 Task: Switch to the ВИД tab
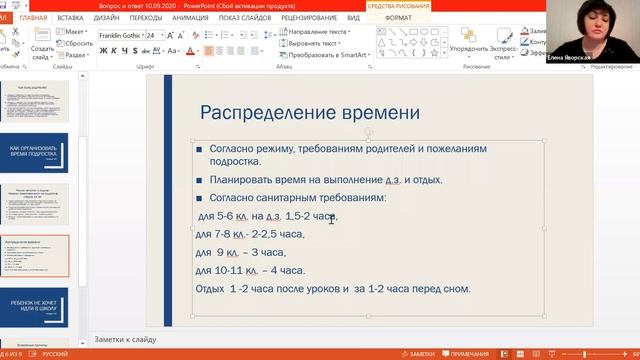click(x=353, y=18)
